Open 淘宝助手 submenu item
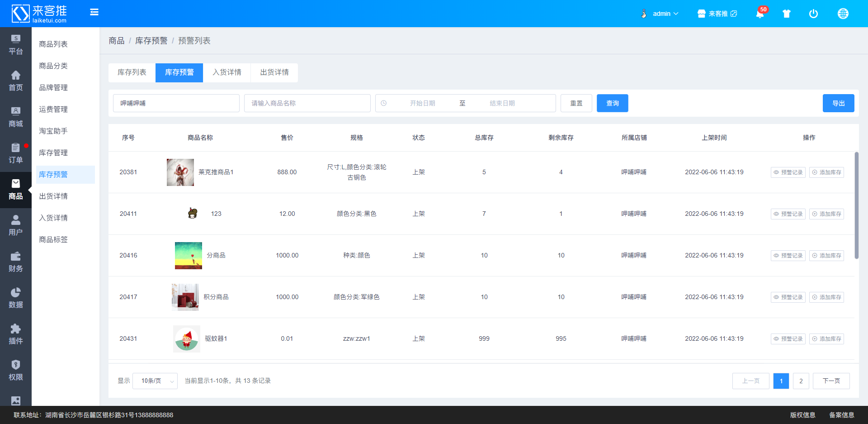Image resolution: width=868 pixels, height=424 pixels. point(66,131)
